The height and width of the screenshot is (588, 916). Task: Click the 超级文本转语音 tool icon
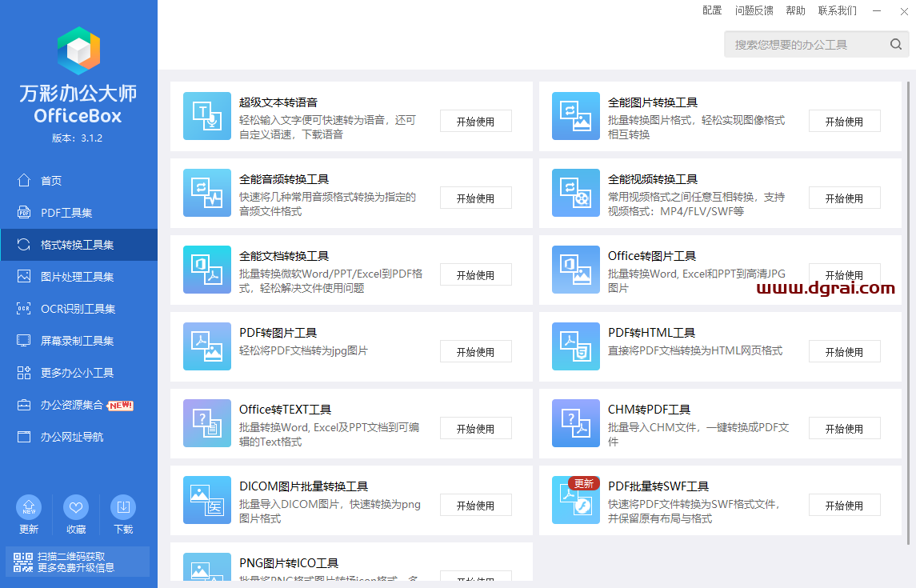coord(207,116)
